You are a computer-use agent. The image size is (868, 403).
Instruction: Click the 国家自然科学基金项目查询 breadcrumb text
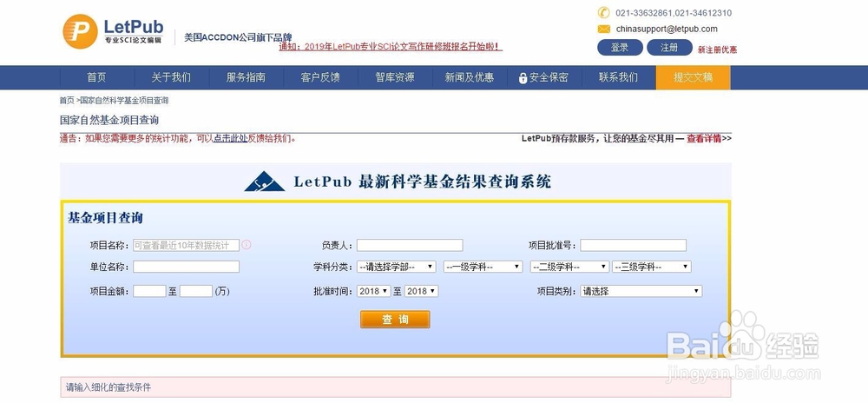coord(124,101)
